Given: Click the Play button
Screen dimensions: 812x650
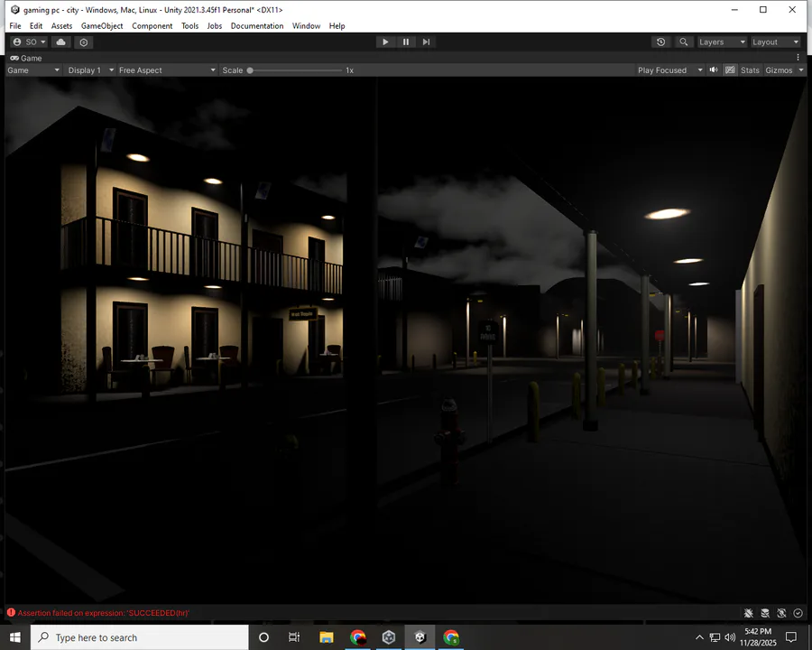Looking at the screenshot, I should click(x=385, y=42).
